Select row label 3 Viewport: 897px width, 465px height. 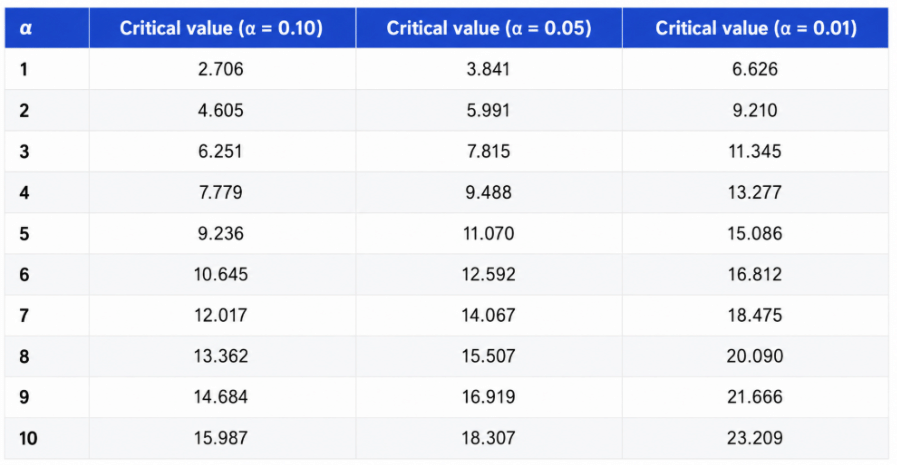tap(24, 152)
